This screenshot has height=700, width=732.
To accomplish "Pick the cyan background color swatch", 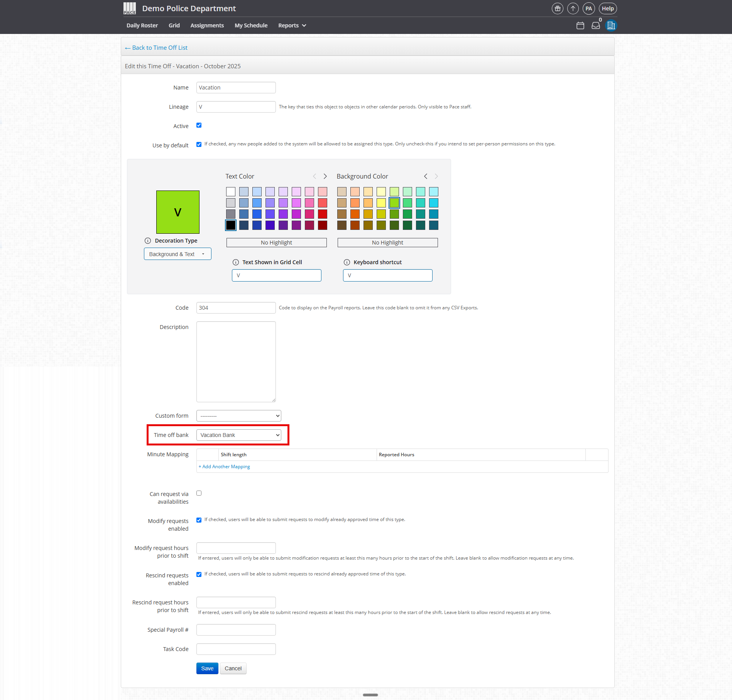I will [434, 203].
